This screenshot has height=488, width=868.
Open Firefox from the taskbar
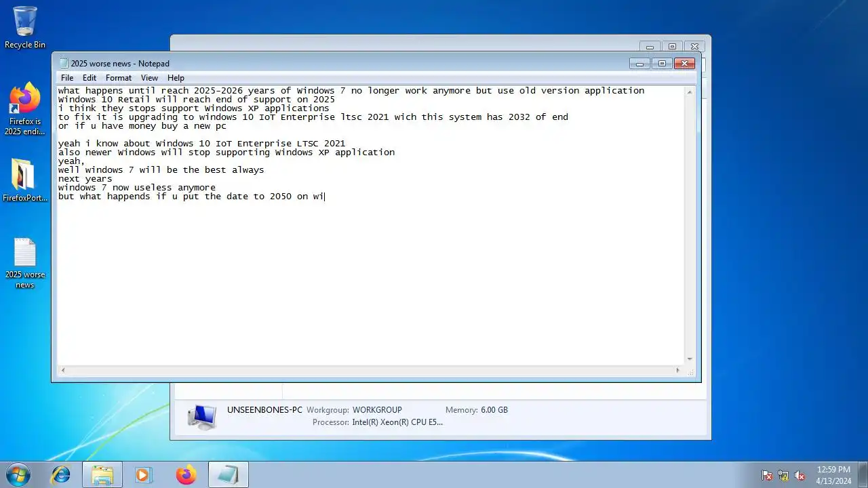click(186, 474)
